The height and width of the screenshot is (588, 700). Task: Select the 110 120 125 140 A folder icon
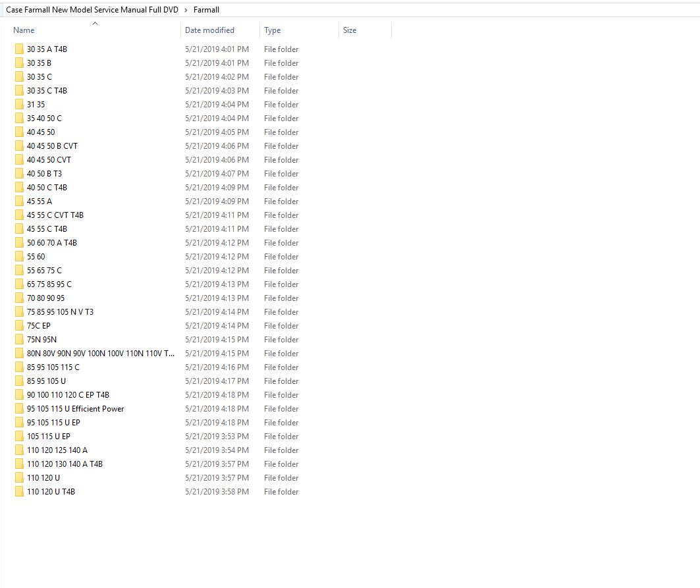point(18,450)
